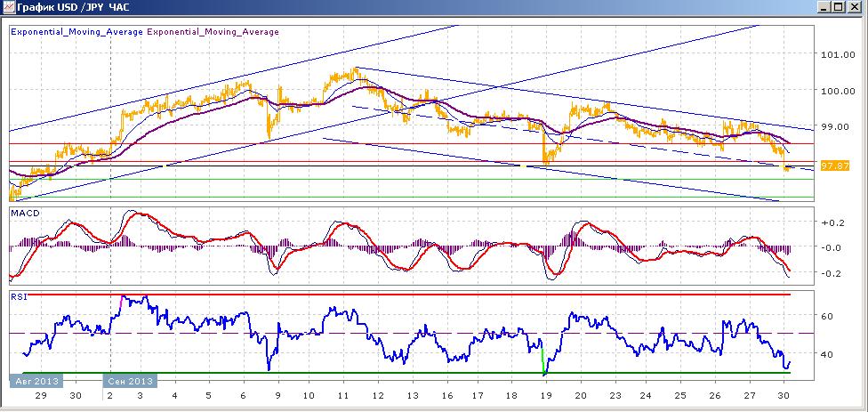This screenshot has height=412, width=868.
Task: Click the current price tag 97.87
Action: point(835,166)
